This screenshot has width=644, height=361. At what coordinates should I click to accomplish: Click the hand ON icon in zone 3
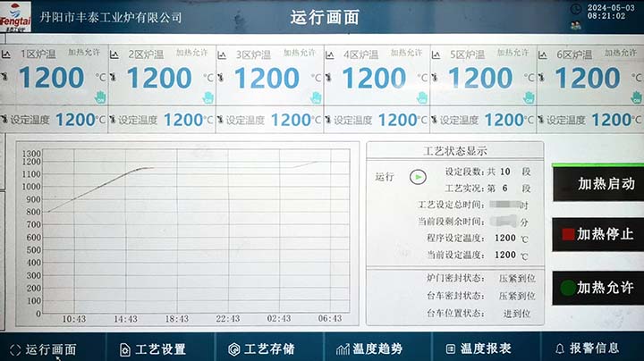pyautogui.click(x=315, y=95)
